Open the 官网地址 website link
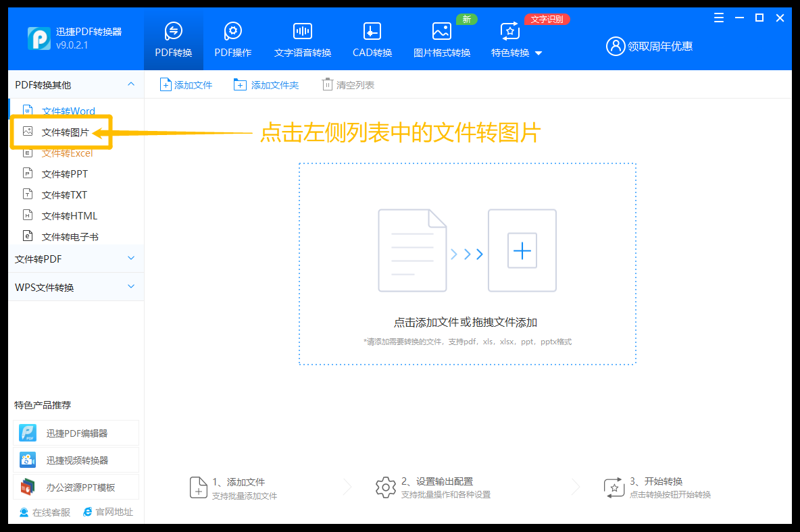Screen dimensions: 800x532 [108, 512]
